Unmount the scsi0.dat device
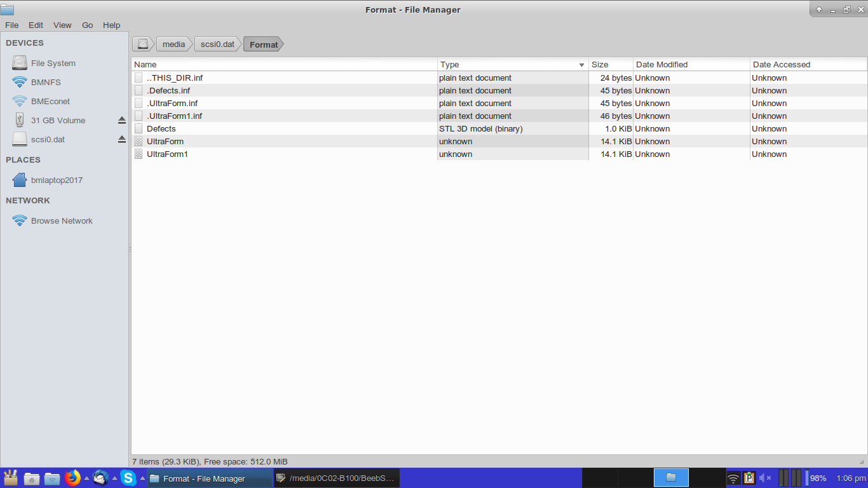This screenshot has width=868, height=488. [122, 140]
